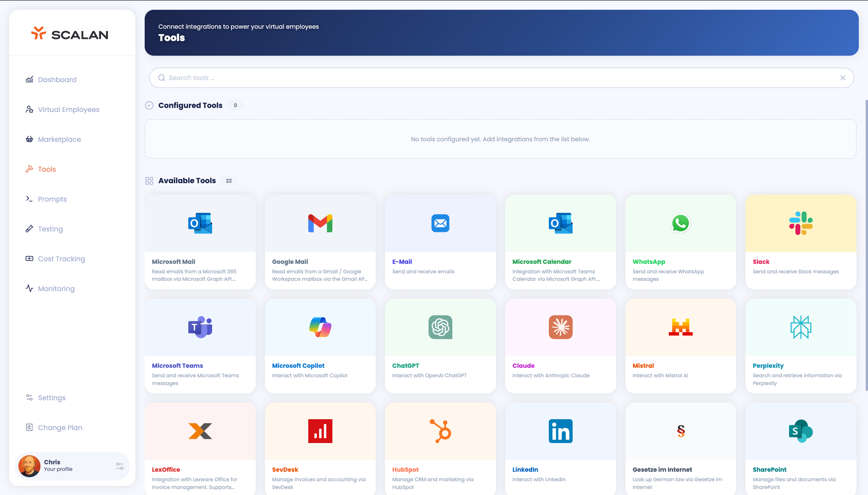Click the ChatGPT logo icon
Image resolution: width=868 pixels, height=495 pixels.
pos(440,327)
